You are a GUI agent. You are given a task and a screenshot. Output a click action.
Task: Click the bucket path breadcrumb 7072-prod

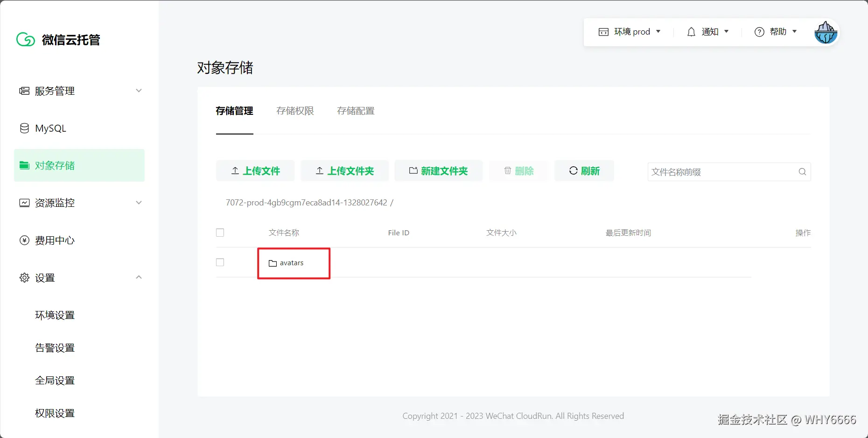coord(307,203)
